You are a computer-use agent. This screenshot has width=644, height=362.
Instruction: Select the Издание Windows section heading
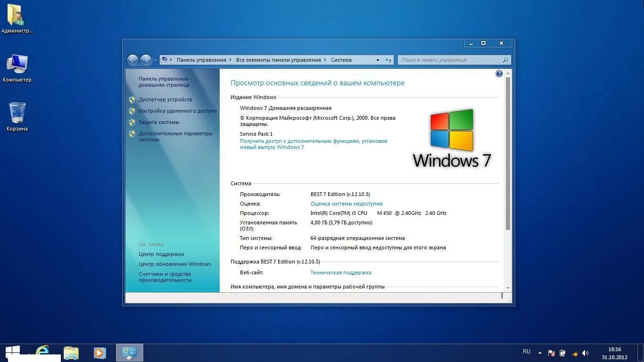253,97
